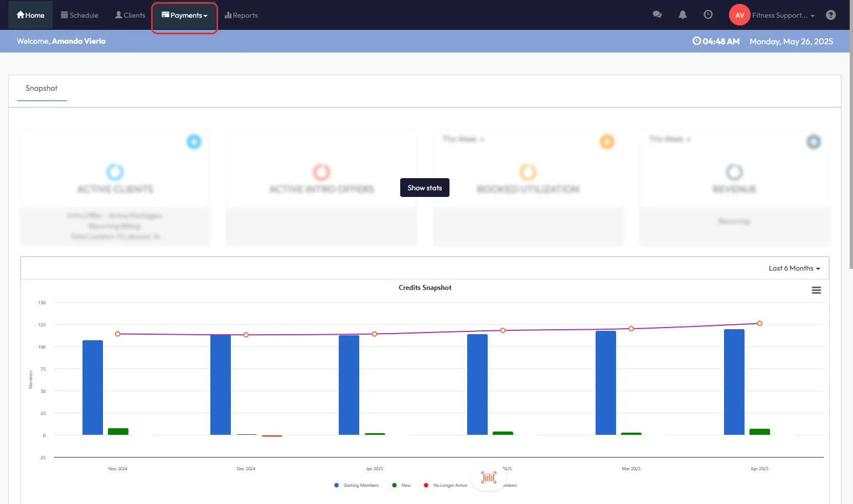Click the AV user avatar
Image resolution: width=853 pixels, height=504 pixels.
pyautogui.click(x=739, y=15)
